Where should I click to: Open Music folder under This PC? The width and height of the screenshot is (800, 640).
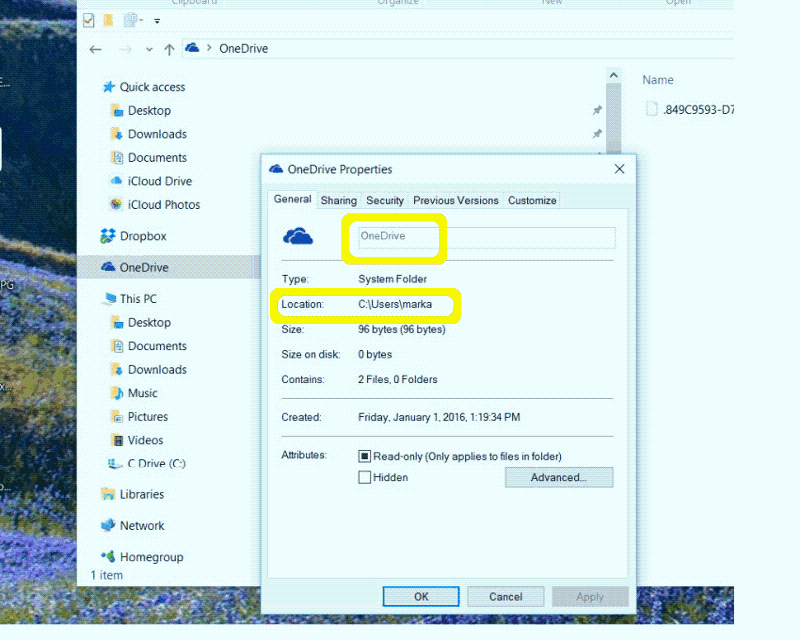[x=142, y=393]
